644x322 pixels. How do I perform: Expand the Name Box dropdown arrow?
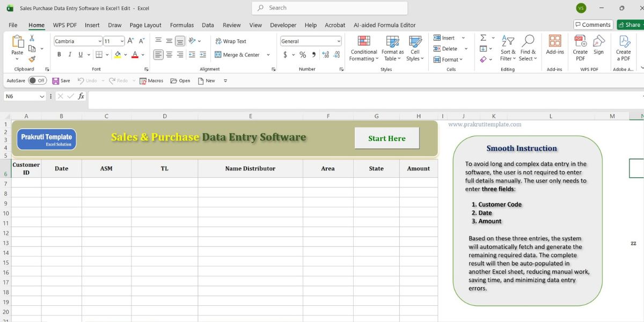tap(42, 97)
